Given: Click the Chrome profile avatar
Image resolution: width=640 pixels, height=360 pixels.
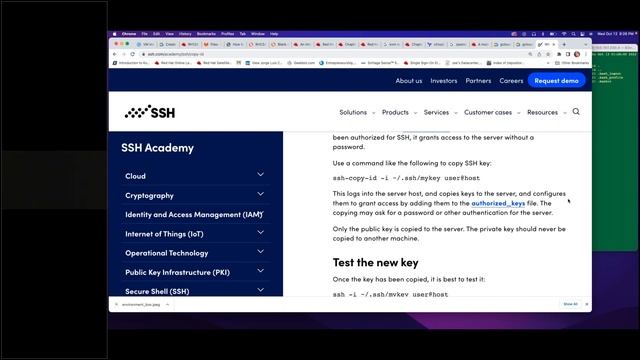Looking at the screenshot, I should pos(577,54).
